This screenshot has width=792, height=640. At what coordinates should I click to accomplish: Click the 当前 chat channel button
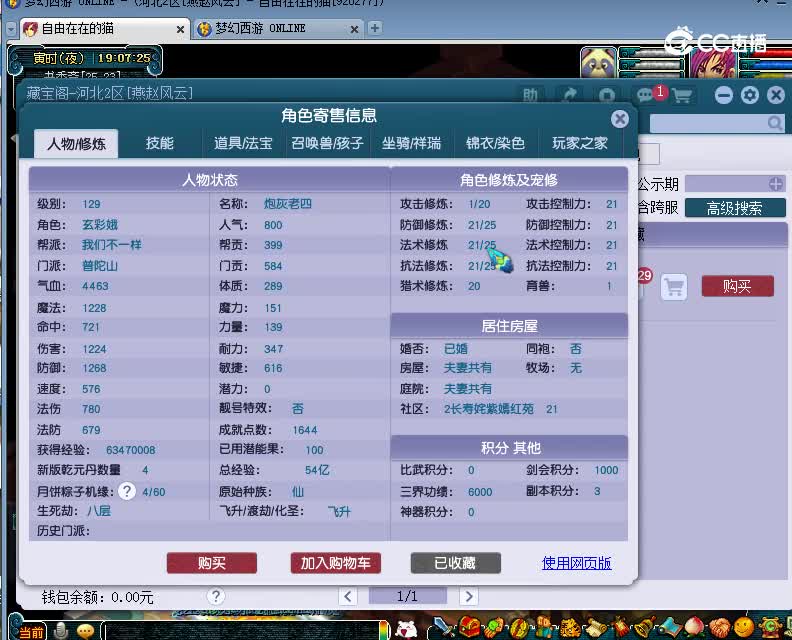pyautogui.click(x=31, y=632)
